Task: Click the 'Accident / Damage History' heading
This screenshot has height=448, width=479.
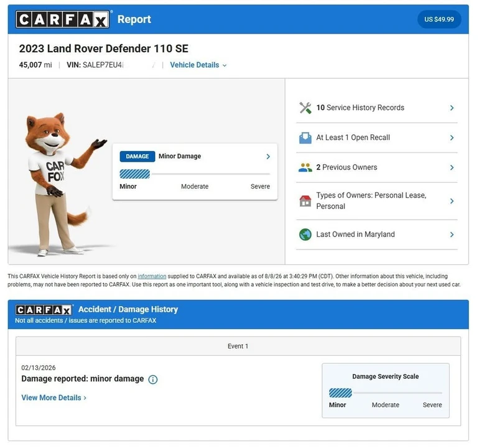Action: tap(128, 309)
